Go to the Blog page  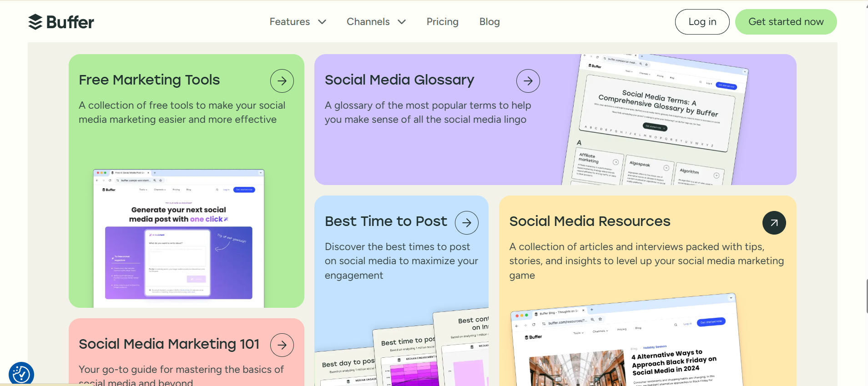tap(490, 22)
